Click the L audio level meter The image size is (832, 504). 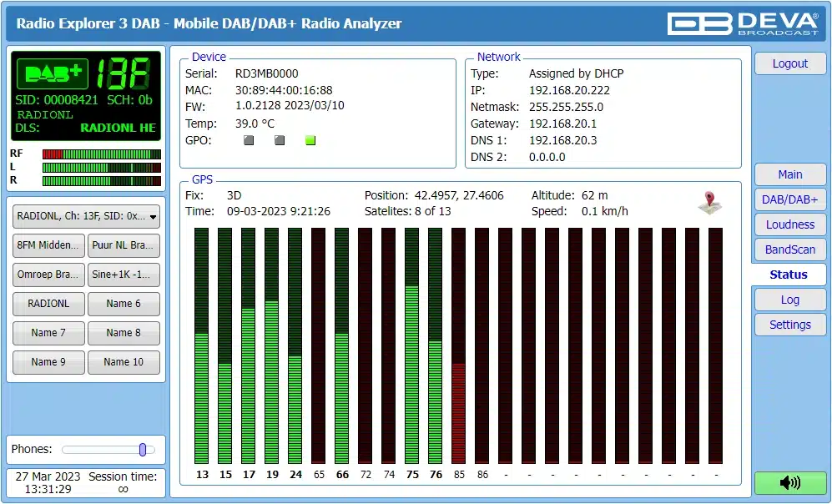tap(101, 168)
